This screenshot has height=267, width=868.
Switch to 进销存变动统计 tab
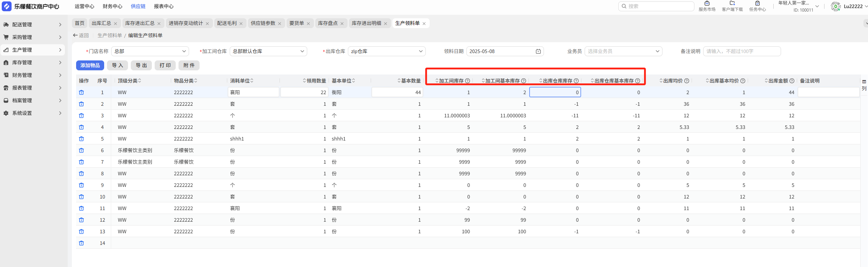186,23
